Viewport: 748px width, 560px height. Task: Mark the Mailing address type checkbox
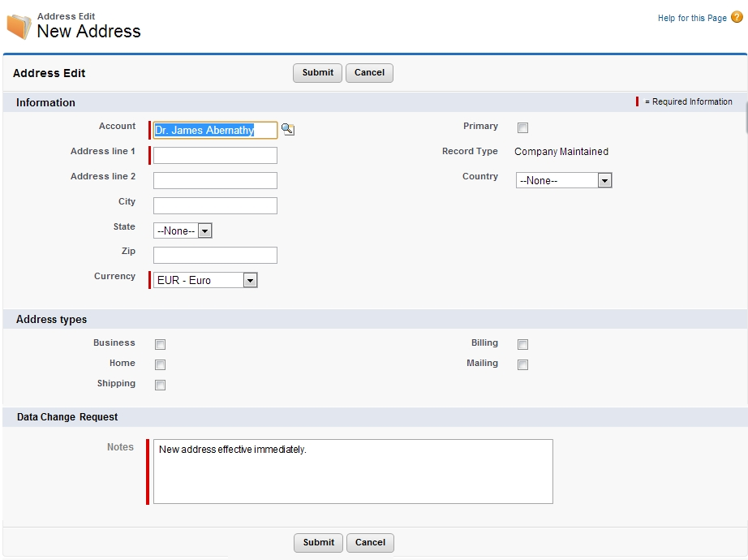coord(523,365)
